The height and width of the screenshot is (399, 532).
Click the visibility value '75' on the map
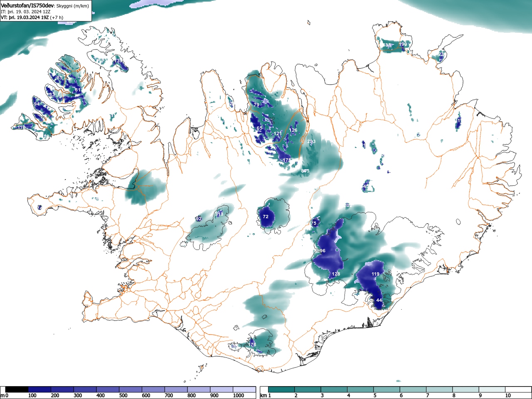pos(313,223)
